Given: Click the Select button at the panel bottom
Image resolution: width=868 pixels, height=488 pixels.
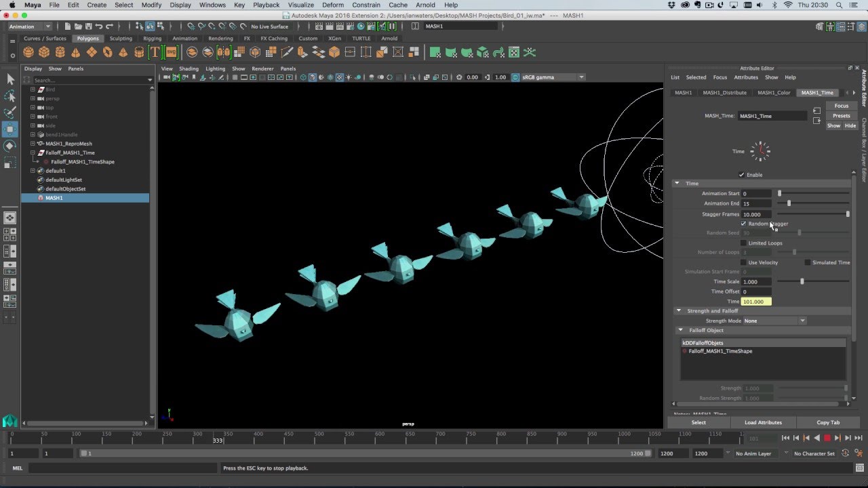Looking at the screenshot, I should [698, 422].
